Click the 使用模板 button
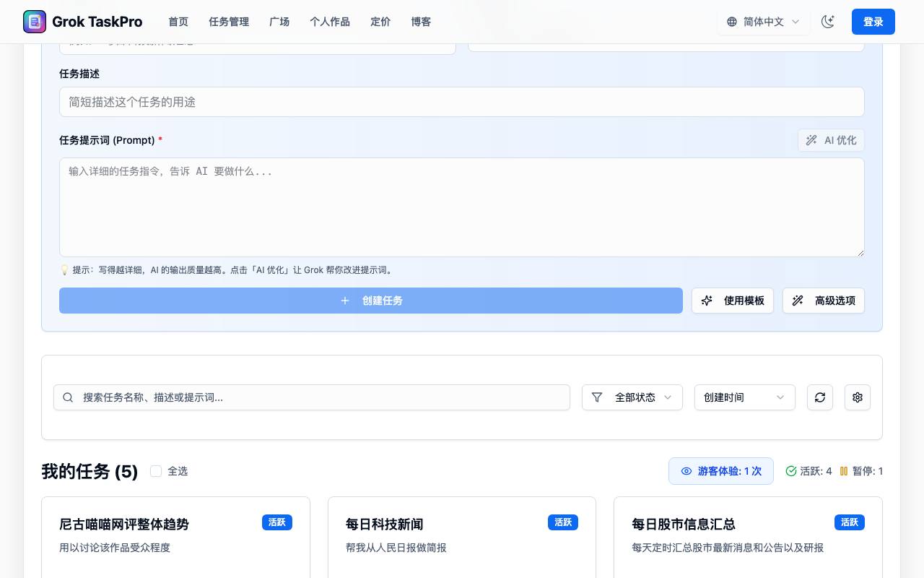The width and height of the screenshot is (924, 578). pos(733,301)
